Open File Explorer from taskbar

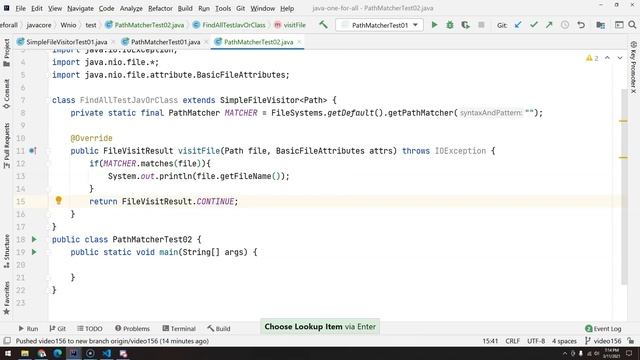coord(25,353)
